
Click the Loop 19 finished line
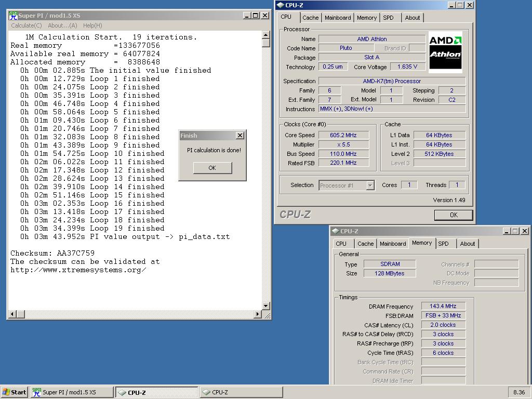[x=92, y=229]
